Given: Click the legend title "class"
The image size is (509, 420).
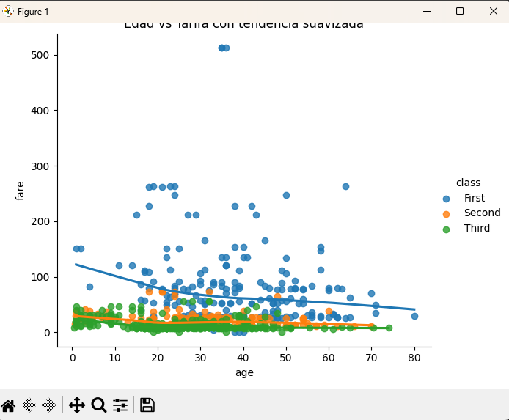Looking at the screenshot, I should (467, 182).
